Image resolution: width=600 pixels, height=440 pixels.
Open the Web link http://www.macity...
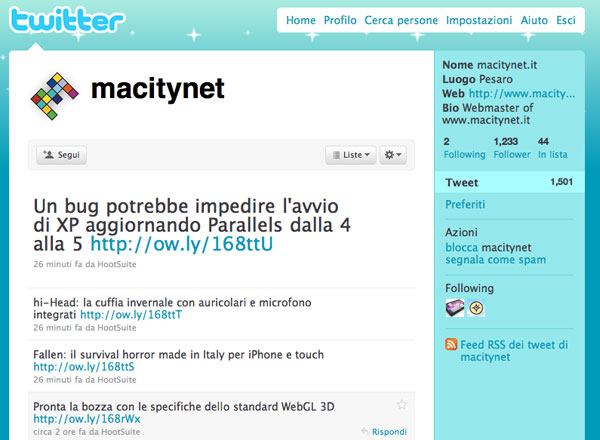pyautogui.click(x=522, y=94)
